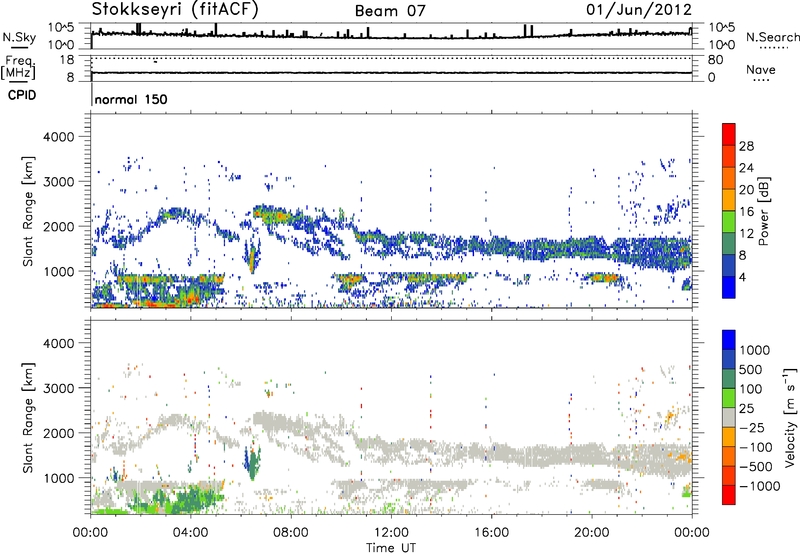Click the 28 dB label on Power colorbar

pos(746,146)
